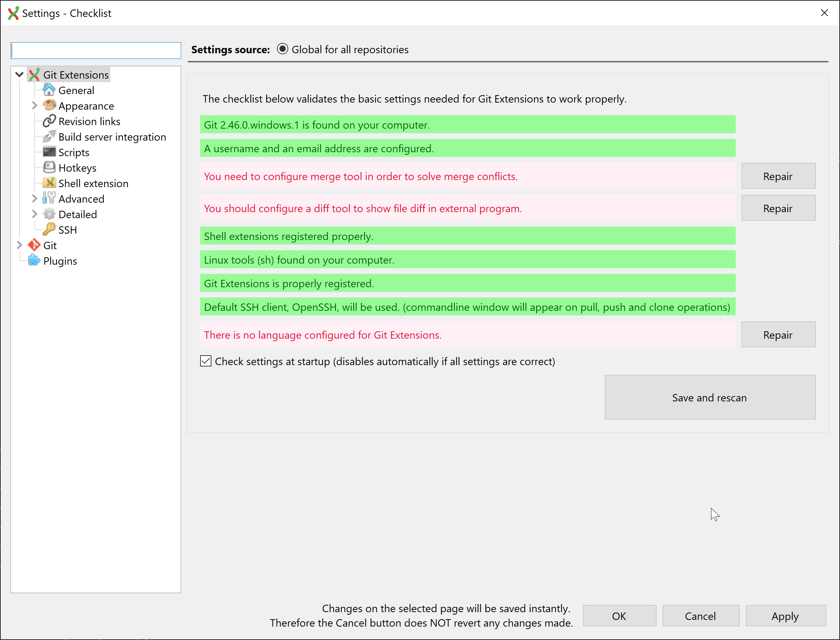
Task: Expand the Detailed settings node
Action: (34, 214)
